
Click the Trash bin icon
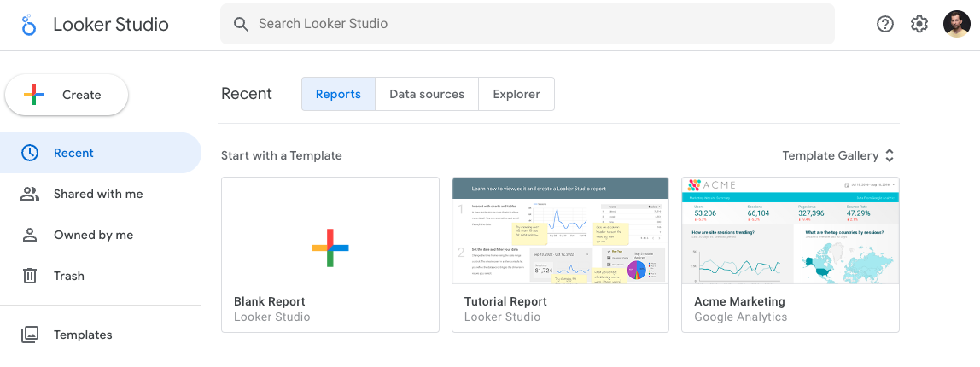30,276
